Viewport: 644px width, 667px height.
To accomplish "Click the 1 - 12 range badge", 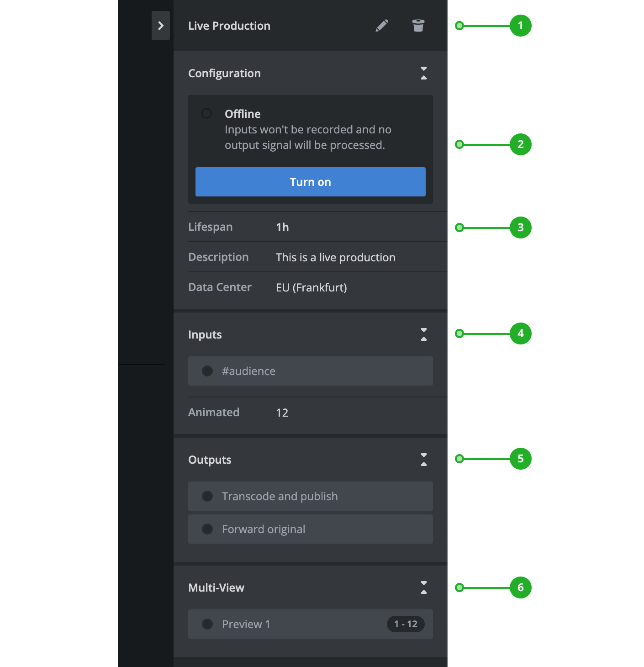I will (x=406, y=624).
